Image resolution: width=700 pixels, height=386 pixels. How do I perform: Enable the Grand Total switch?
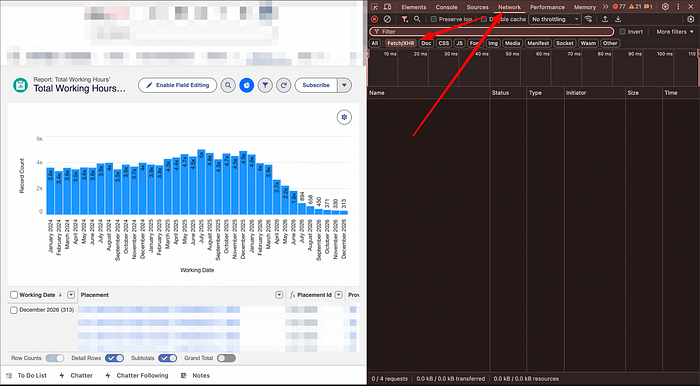(x=226, y=358)
